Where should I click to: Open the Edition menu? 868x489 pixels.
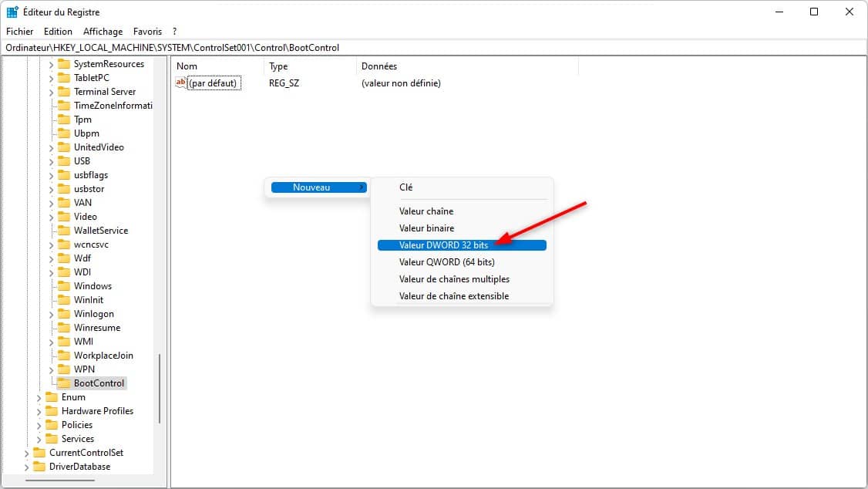(x=58, y=32)
